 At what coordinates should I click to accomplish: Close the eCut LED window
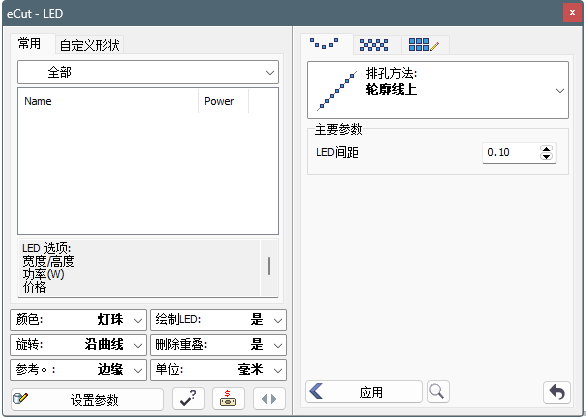coord(572,13)
